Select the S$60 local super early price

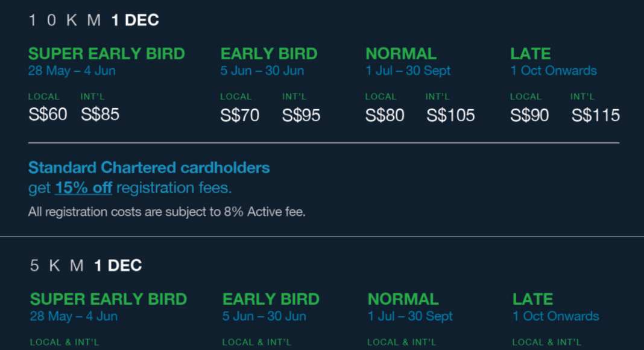48,114
